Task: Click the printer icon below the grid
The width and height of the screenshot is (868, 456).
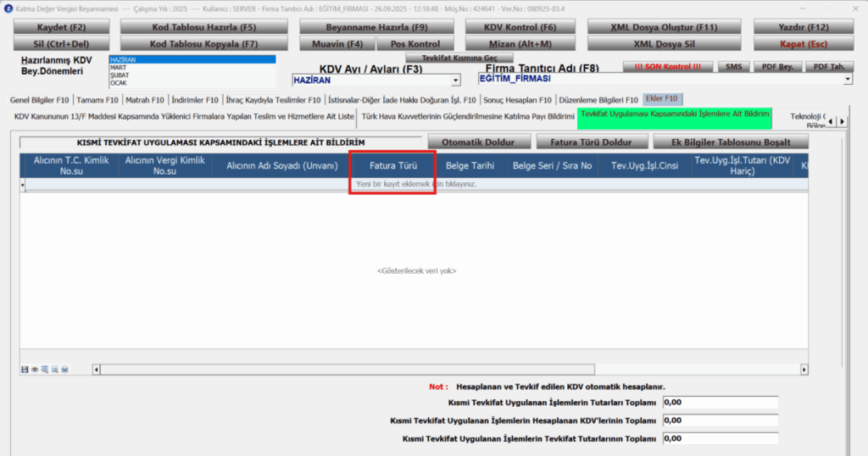Action: 64,369
